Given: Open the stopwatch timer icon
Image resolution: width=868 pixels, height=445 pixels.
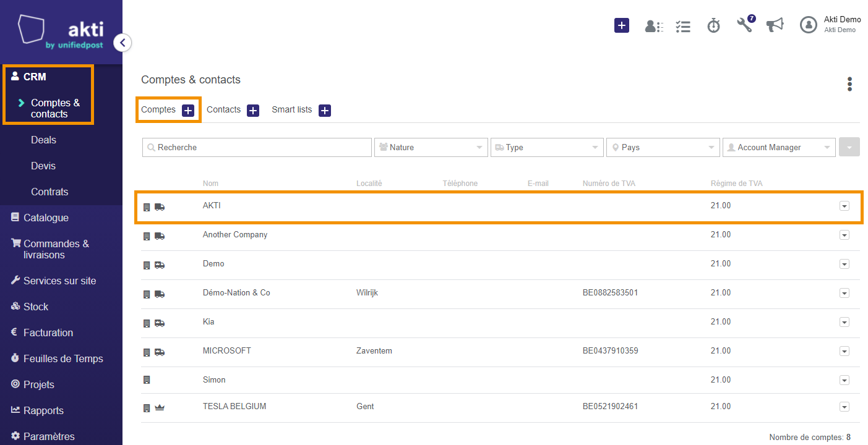Looking at the screenshot, I should [x=714, y=25].
